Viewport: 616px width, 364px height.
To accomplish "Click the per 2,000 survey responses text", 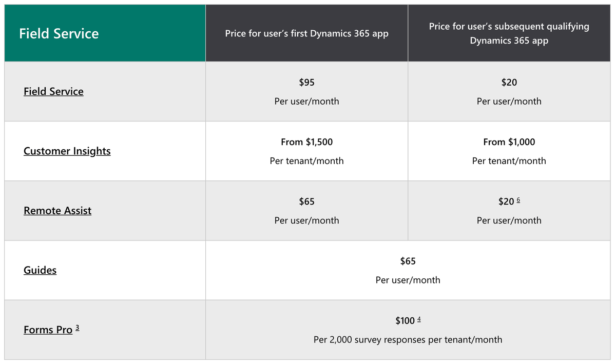I will (408, 339).
